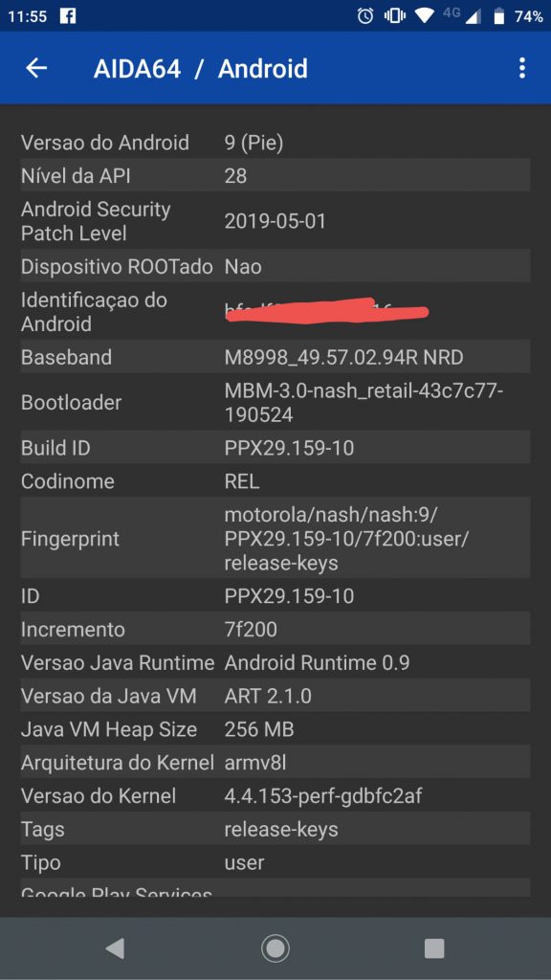Tap the AIDA64 / Android title

point(201,69)
